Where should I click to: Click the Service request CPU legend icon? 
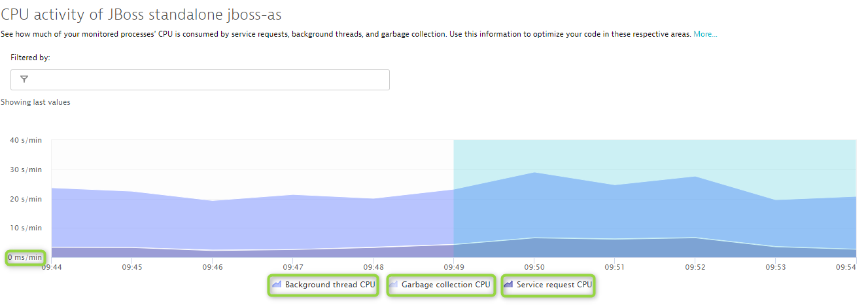[508, 285]
